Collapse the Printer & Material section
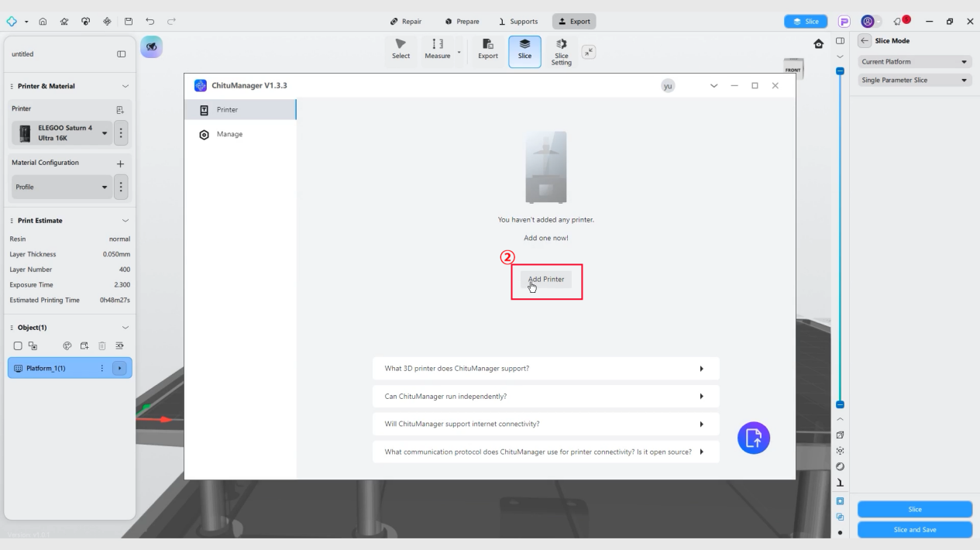 click(126, 86)
